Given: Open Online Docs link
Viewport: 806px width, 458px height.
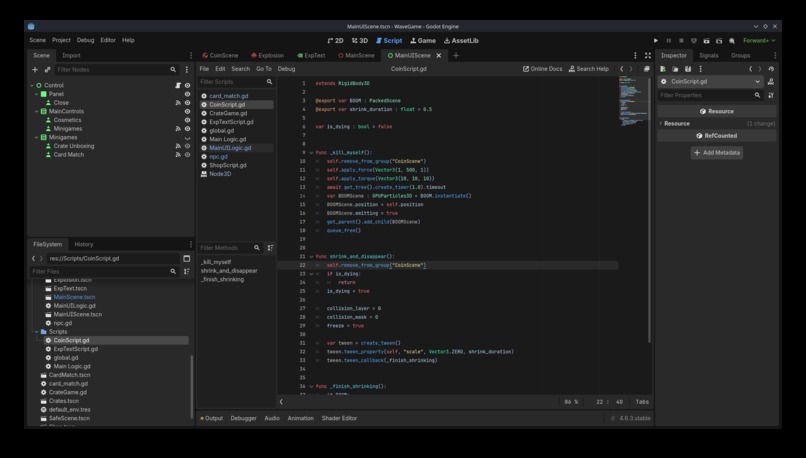Looking at the screenshot, I should pyautogui.click(x=542, y=69).
